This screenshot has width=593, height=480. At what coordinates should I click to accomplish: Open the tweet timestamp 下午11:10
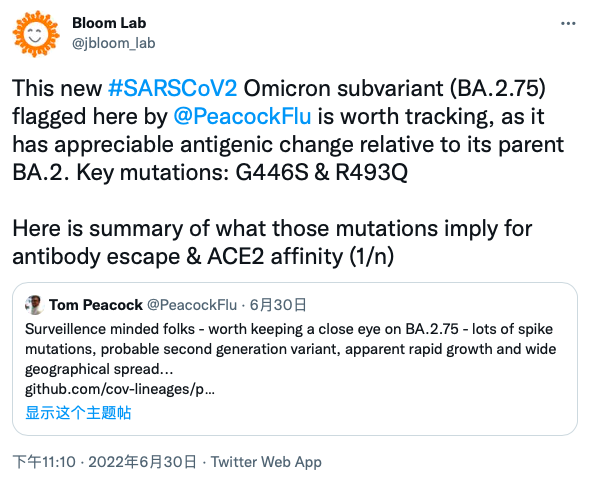(44, 462)
